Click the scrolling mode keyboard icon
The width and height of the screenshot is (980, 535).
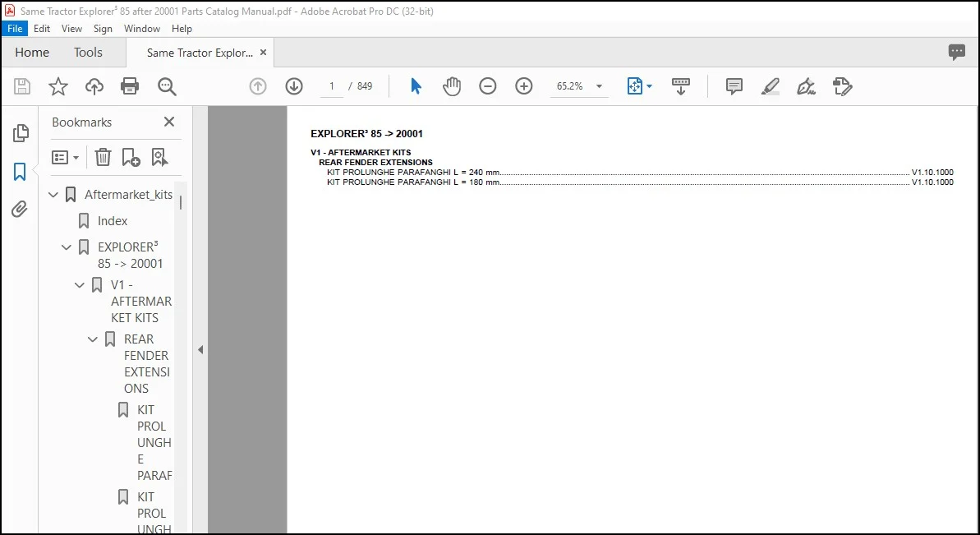pyautogui.click(x=681, y=86)
